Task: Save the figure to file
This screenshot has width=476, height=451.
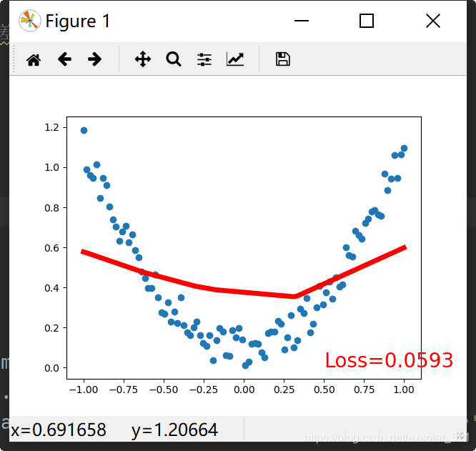Action: coord(282,59)
